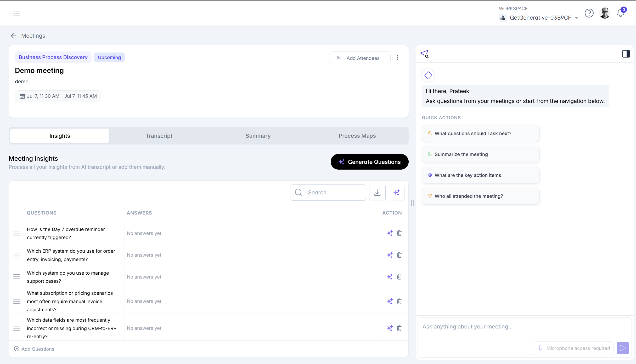Grab drag handle for Day 7 reminder question
The width and height of the screenshot is (636, 364).
(x=17, y=233)
